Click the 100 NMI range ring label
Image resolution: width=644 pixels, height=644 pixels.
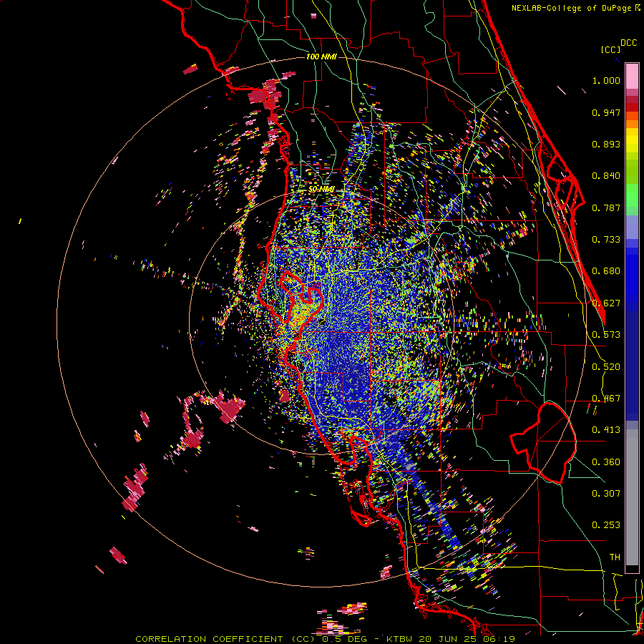(x=321, y=57)
